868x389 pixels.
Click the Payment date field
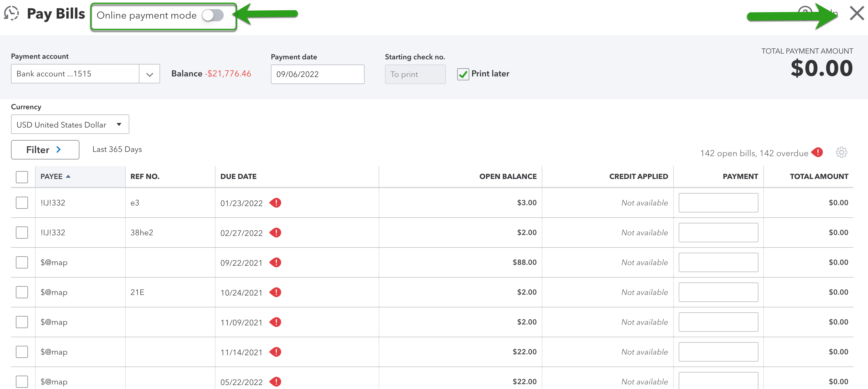(317, 74)
